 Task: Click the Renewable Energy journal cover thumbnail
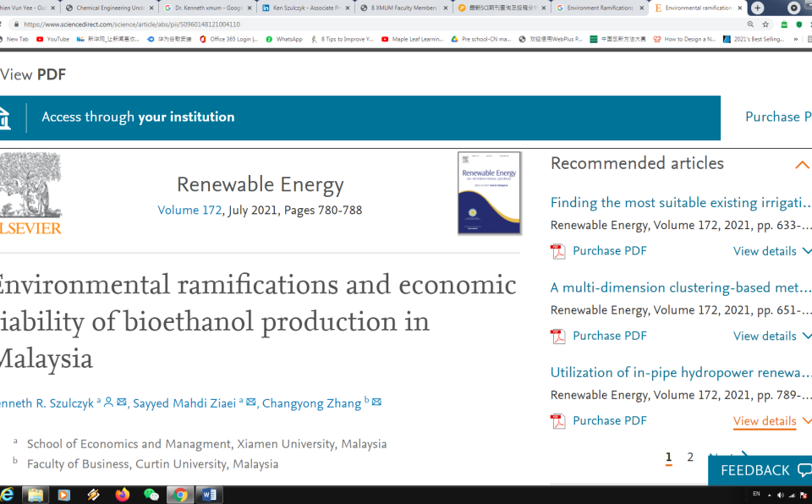click(489, 193)
